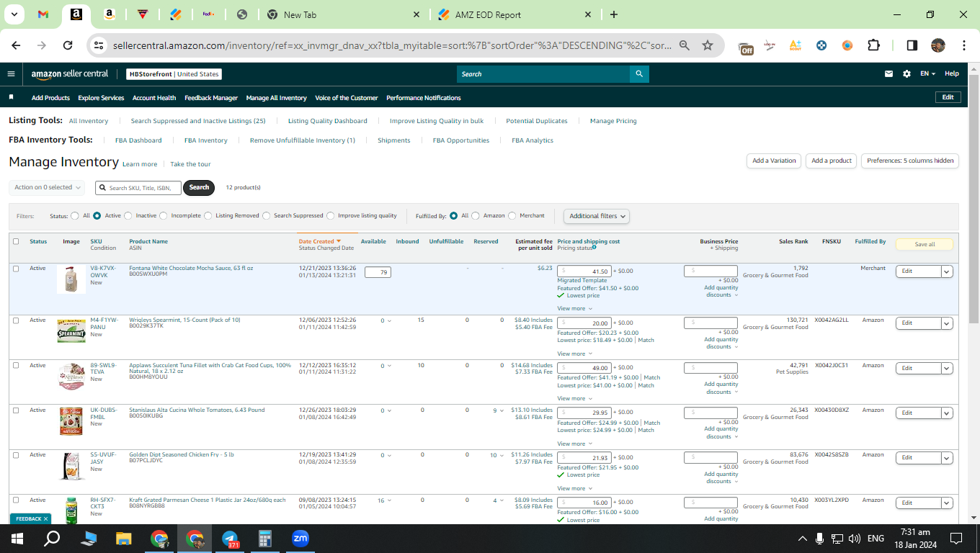The image size is (980, 553).
Task: Click the Fontana Mocha Sauce price field showing 41.50
Action: tap(584, 271)
